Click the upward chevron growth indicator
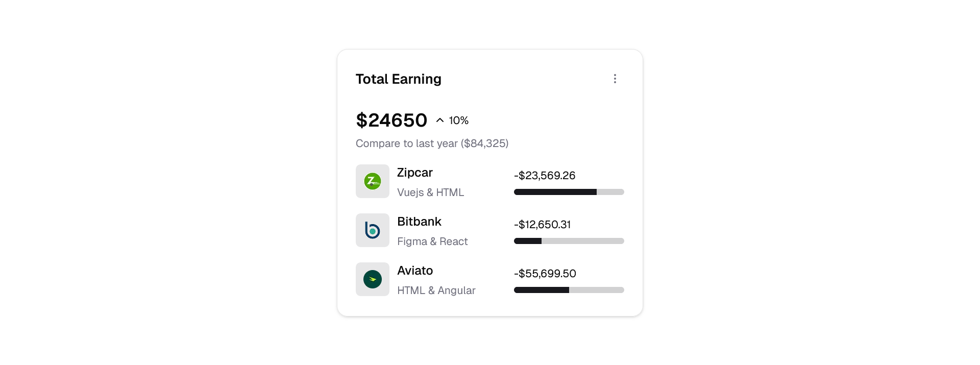The width and height of the screenshot is (980, 365). (x=440, y=120)
